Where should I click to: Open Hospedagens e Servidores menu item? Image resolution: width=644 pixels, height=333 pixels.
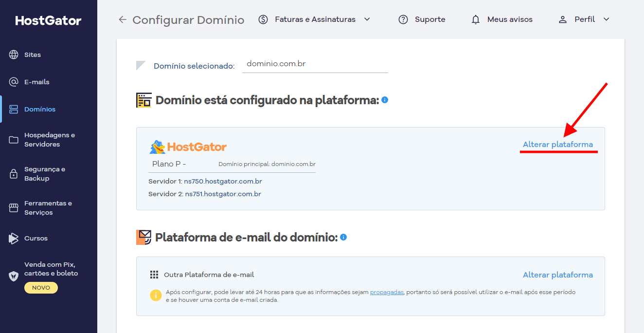(x=49, y=140)
